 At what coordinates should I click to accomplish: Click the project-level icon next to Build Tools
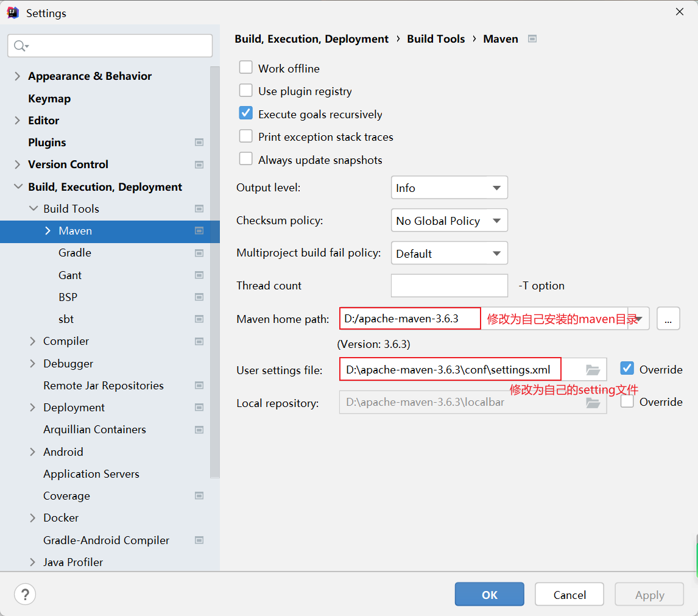[x=199, y=208]
